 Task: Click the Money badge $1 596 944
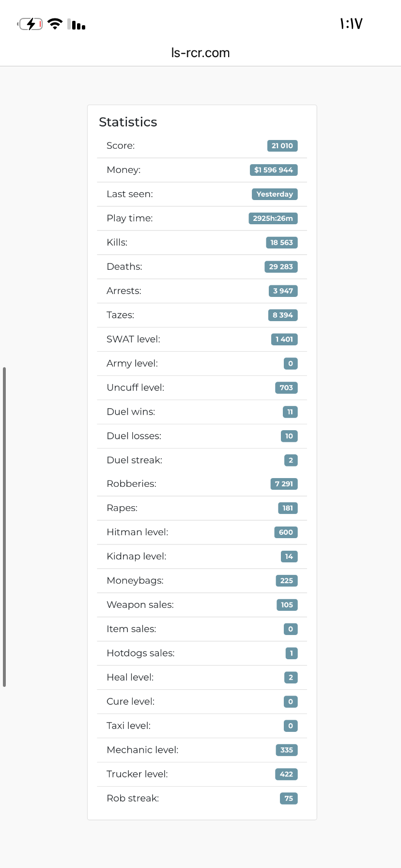[x=274, y=170]
